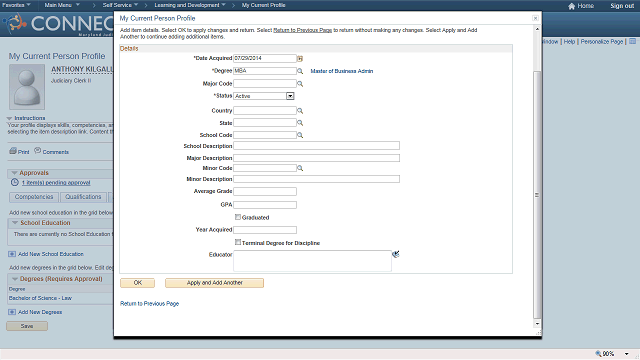Click the Comments icon
640x360 pixels.
(x=38, y=151)
